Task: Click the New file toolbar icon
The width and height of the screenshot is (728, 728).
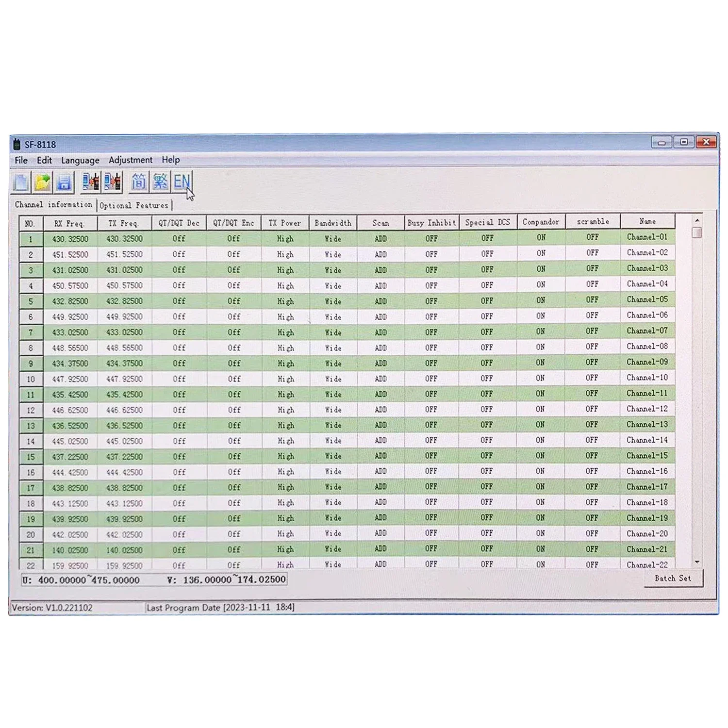Action: point(21,182)
